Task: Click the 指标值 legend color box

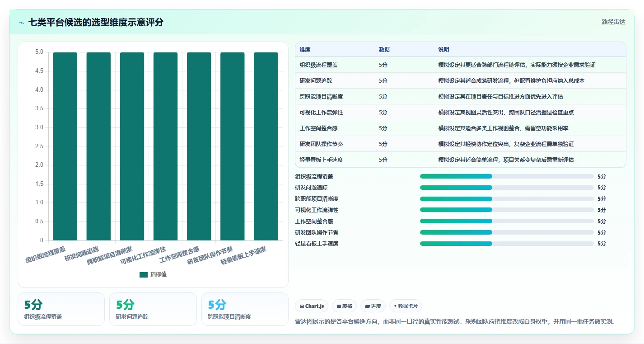Action: [144, 274]
